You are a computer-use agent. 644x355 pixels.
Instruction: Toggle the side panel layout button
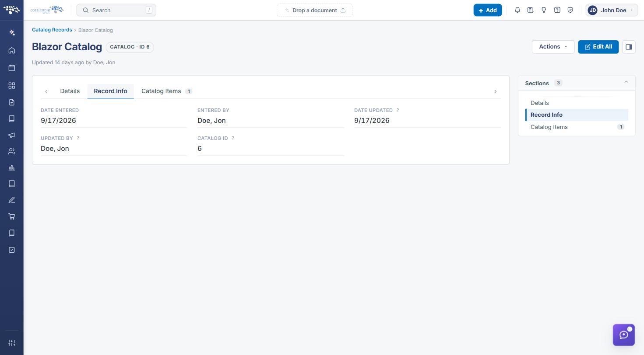pos(629,47)
